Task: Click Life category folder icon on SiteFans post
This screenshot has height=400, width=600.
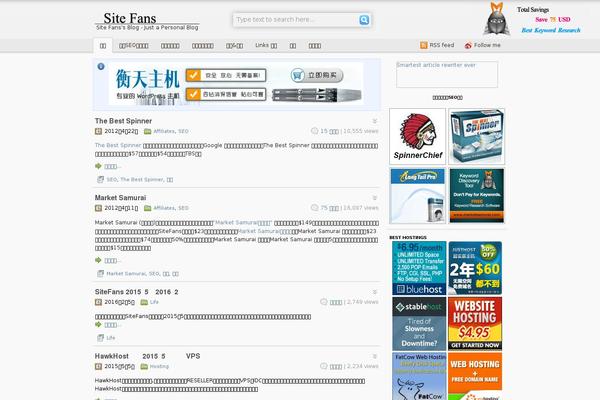Action: tap(144, 302)
